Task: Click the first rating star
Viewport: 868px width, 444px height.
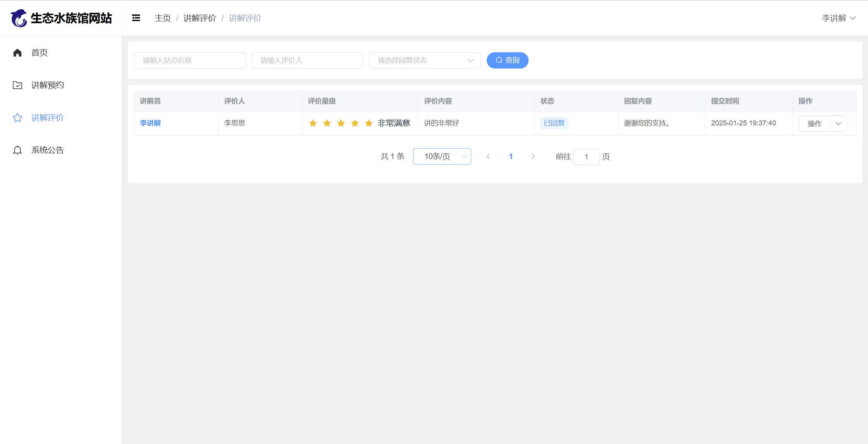Action: [313, 123]
